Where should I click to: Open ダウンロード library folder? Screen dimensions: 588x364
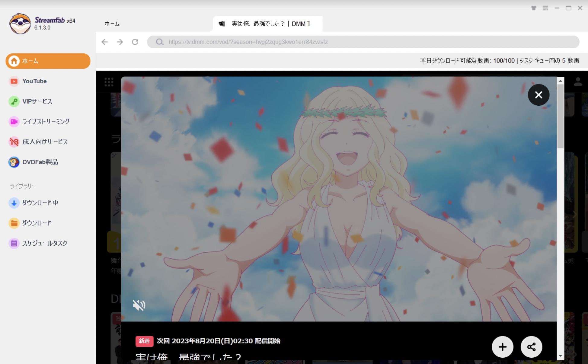tap(37, 223)
